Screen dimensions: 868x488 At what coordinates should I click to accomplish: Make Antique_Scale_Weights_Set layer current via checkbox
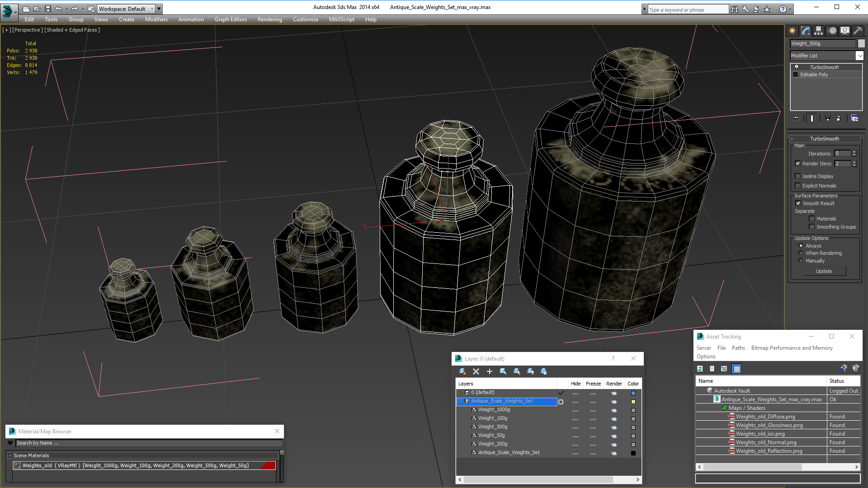561,402
